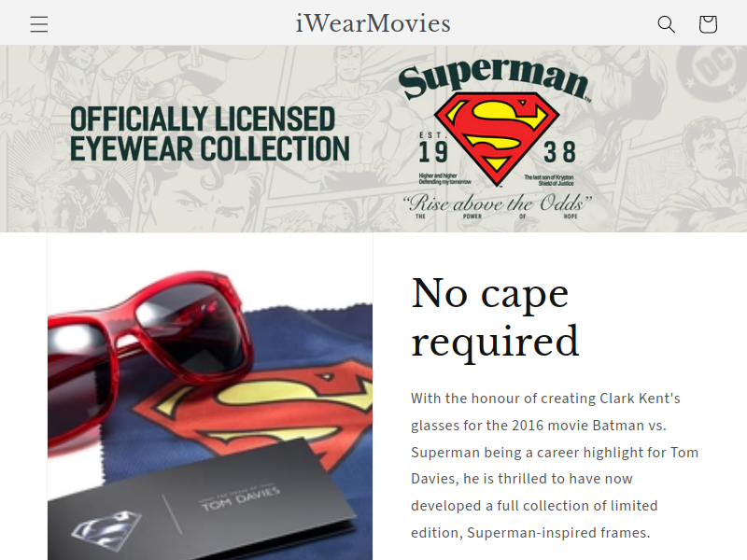
Task: Click the "Rise above the Odds" tagline
Action: (x=497, y=203)
